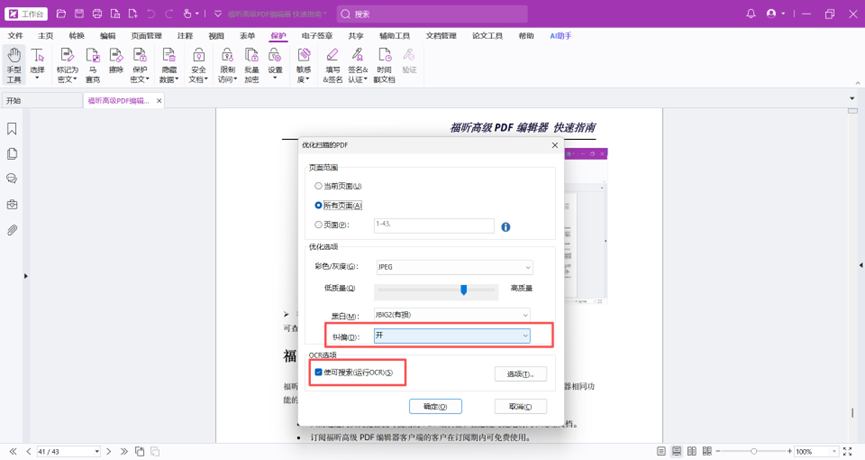Click the blue info icon beside page range

click(x=505, y=227)
